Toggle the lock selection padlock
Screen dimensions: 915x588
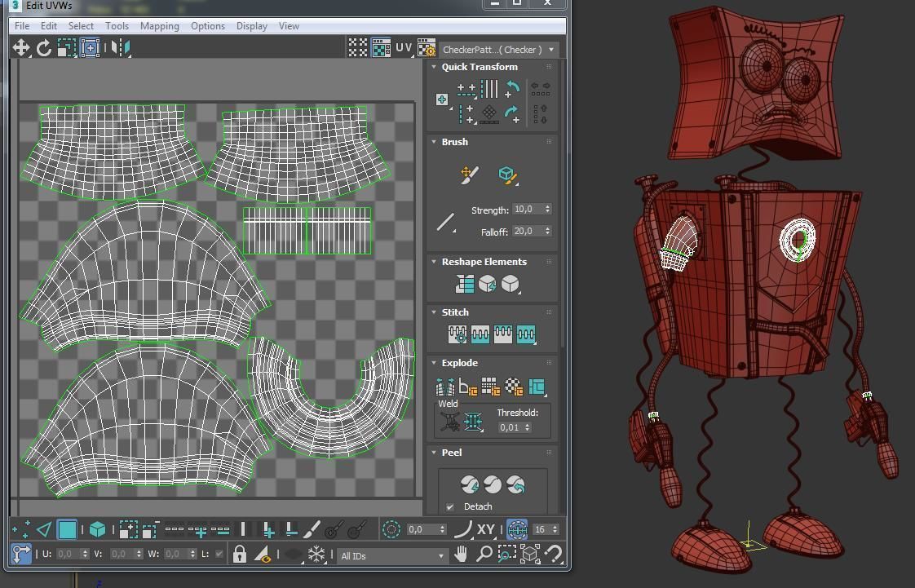tap(239, 555)
